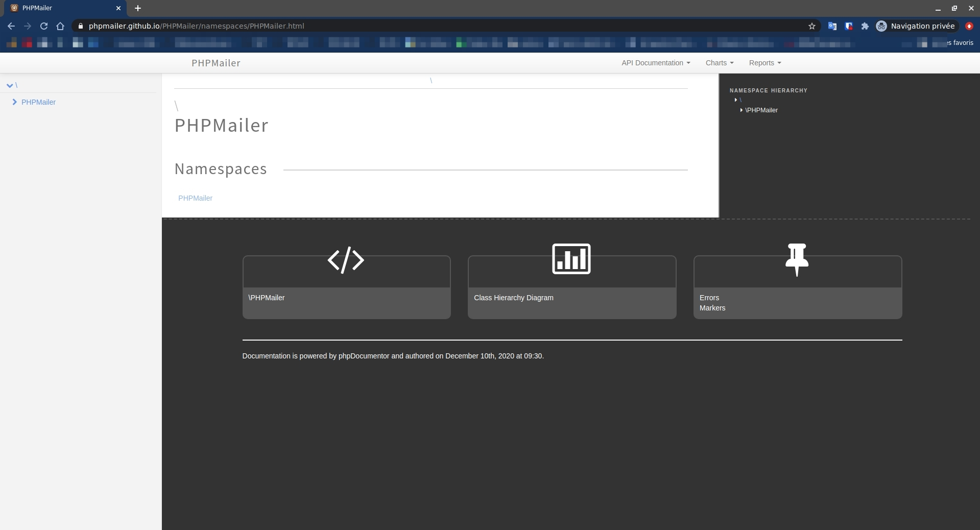Screen dimensions: 980x530
Task: Click inside the browser address bar
Action: [x=306, y=26]
